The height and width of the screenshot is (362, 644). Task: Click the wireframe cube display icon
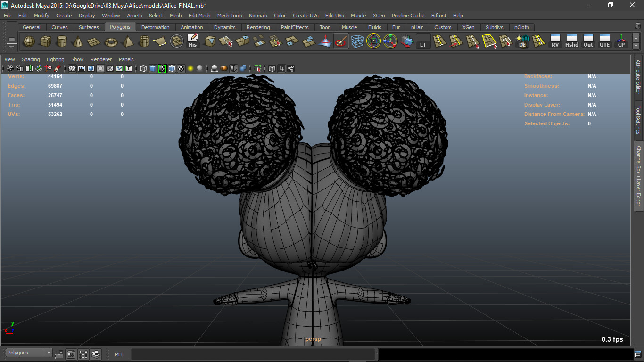(143, 68)
